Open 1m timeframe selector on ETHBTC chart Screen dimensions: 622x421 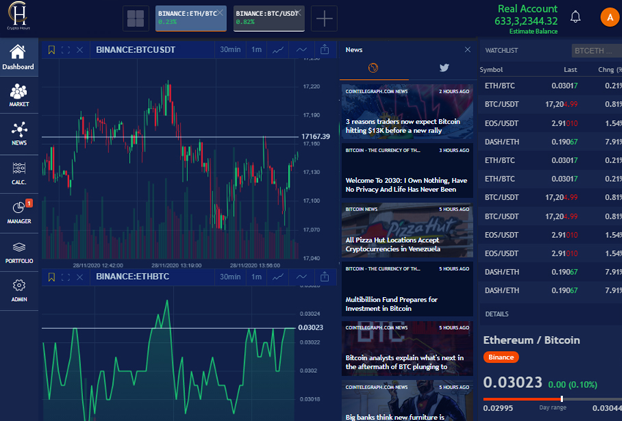tap(257, 276)
